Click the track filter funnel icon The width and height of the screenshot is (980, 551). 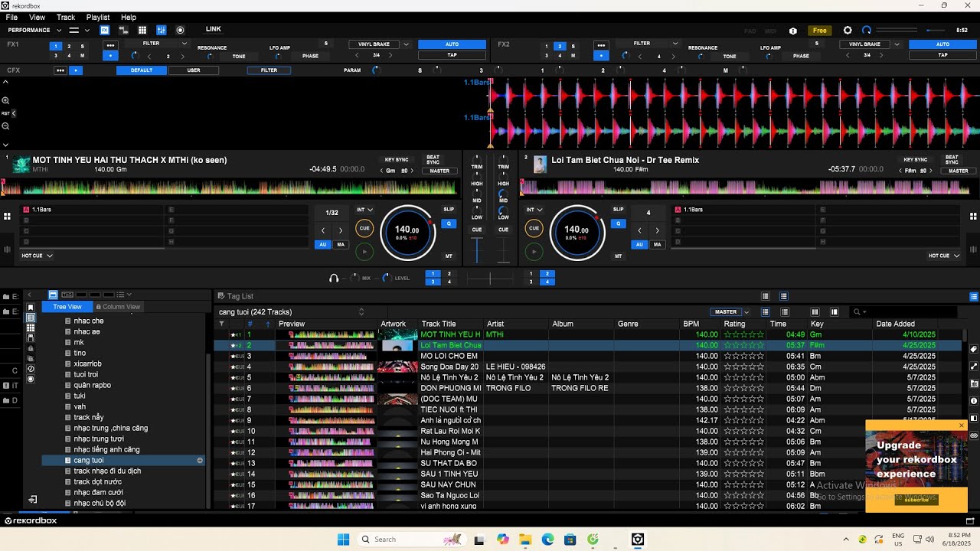pos(221,324)
